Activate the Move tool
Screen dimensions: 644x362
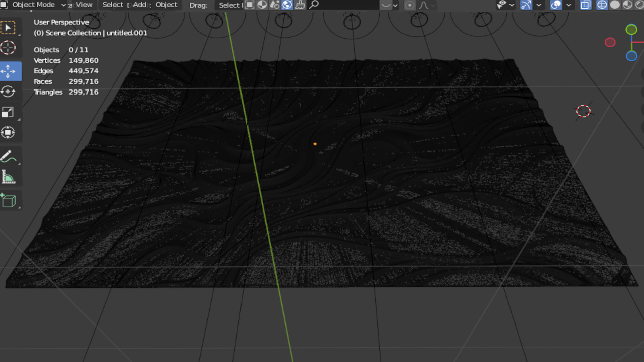pos(8,71)
